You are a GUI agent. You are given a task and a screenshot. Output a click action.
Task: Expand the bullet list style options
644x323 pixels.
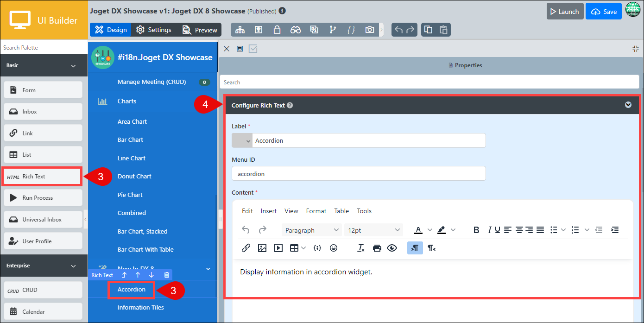click(x=563, y=230)
